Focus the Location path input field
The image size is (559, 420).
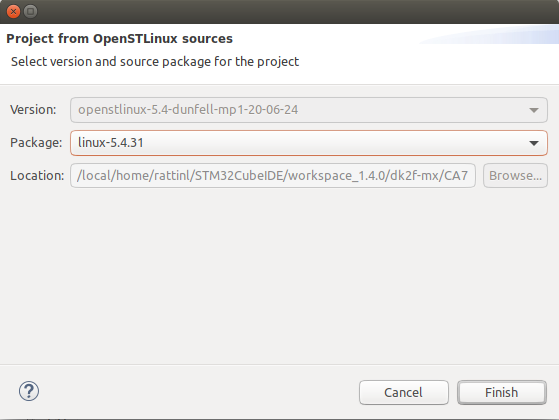273,175
